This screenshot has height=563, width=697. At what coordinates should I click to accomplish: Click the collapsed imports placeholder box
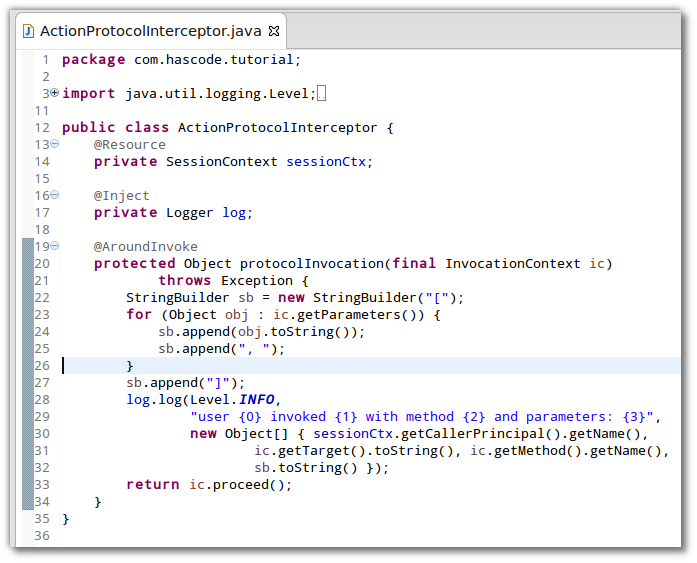321,93
